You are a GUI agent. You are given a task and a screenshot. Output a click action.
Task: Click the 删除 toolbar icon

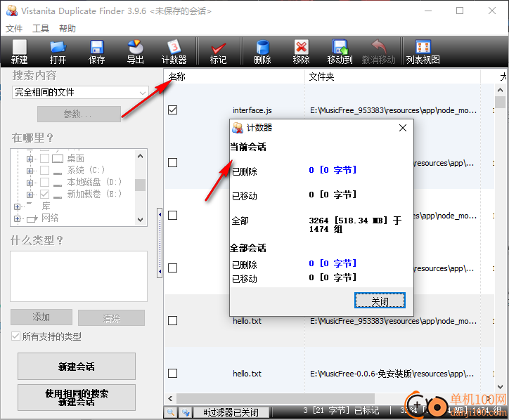[x=262, y=51]
